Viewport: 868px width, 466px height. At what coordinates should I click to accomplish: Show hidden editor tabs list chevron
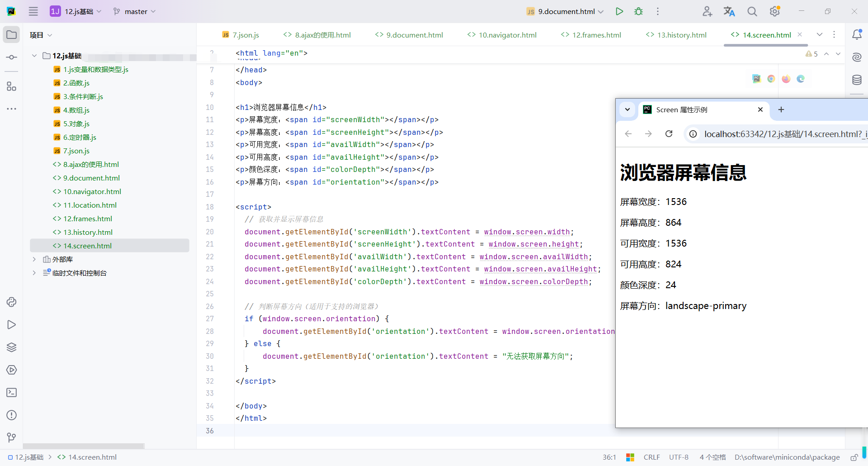coord(820,34)
